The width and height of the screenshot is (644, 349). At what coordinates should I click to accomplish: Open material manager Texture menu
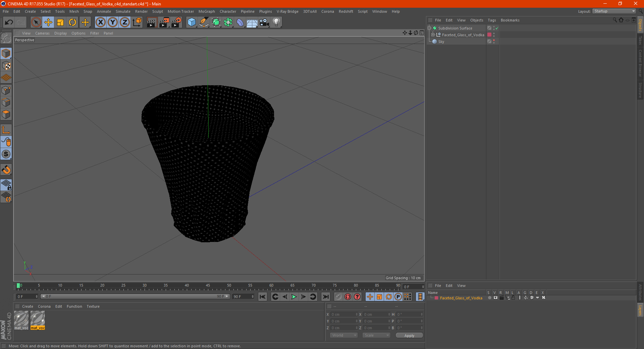tap(93, 306)
